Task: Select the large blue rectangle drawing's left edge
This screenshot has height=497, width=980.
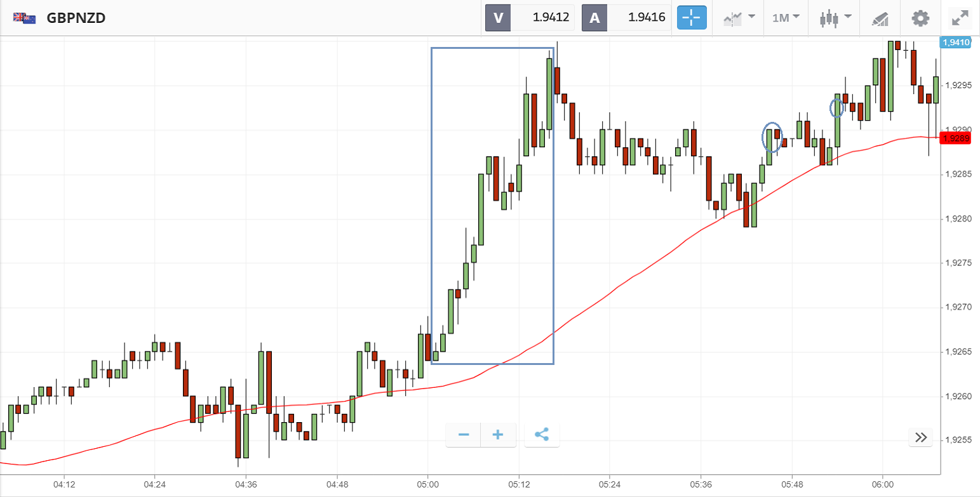Action: coord(432,203)
